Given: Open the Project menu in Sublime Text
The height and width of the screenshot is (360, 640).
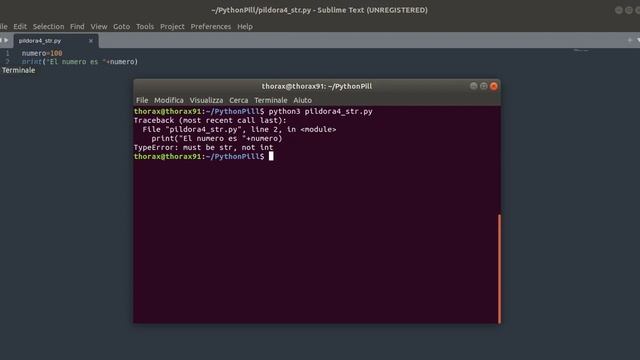Looking at the screenshot, I should pyautogui.click(x=172, y=27).
